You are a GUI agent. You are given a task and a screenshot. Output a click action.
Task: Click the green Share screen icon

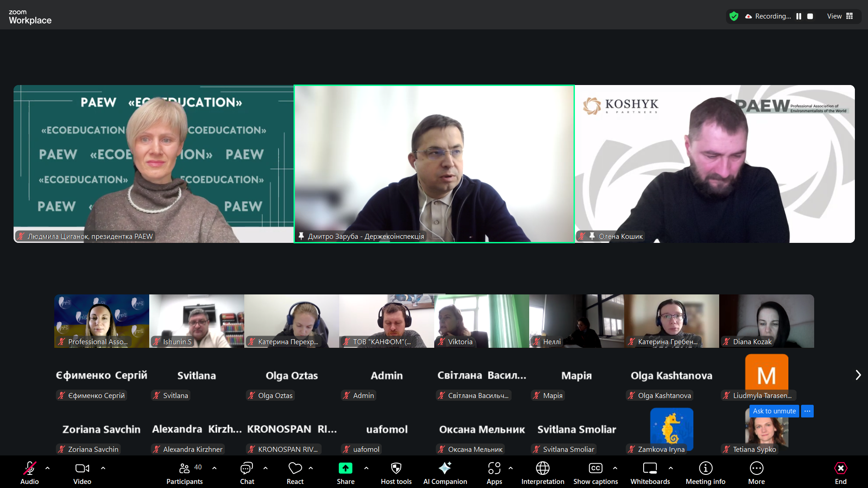click(345, 468)
